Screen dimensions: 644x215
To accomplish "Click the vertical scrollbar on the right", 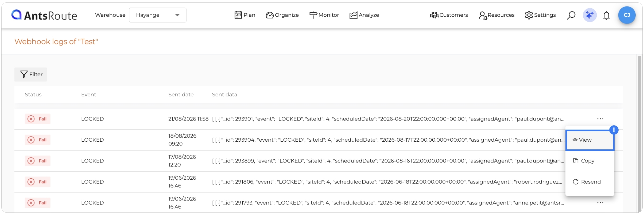I will tap(639, 134).
